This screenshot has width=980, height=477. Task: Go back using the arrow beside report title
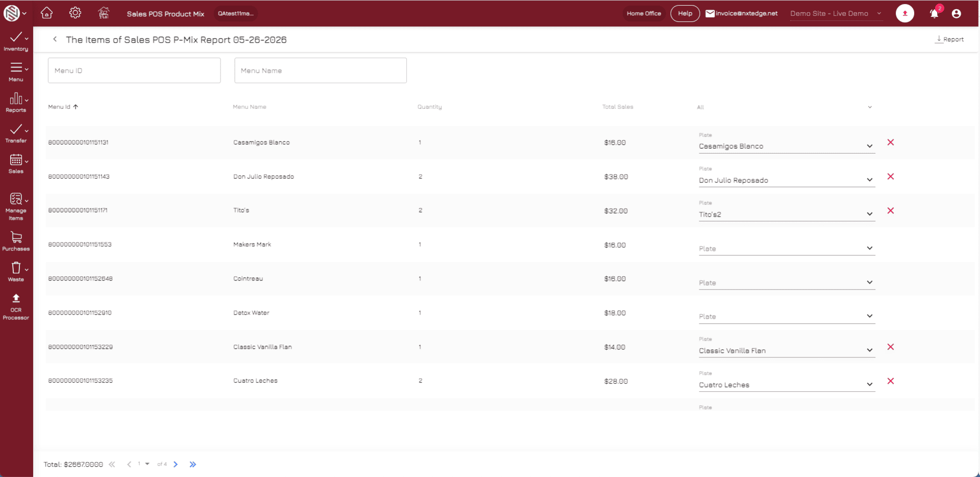click(55, 39)
